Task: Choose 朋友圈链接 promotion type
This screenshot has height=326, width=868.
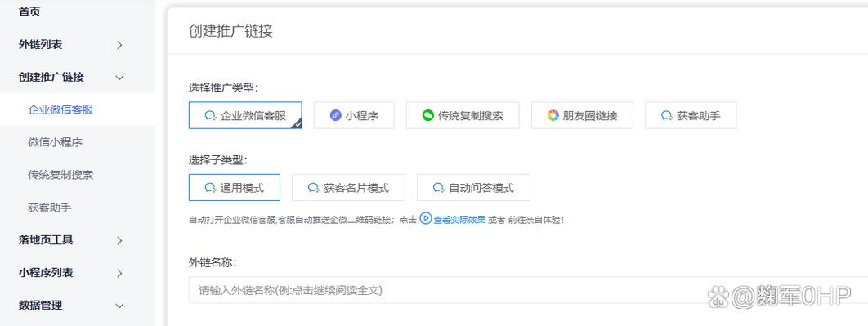Action: pyautogui.click(x=583, y=115)
